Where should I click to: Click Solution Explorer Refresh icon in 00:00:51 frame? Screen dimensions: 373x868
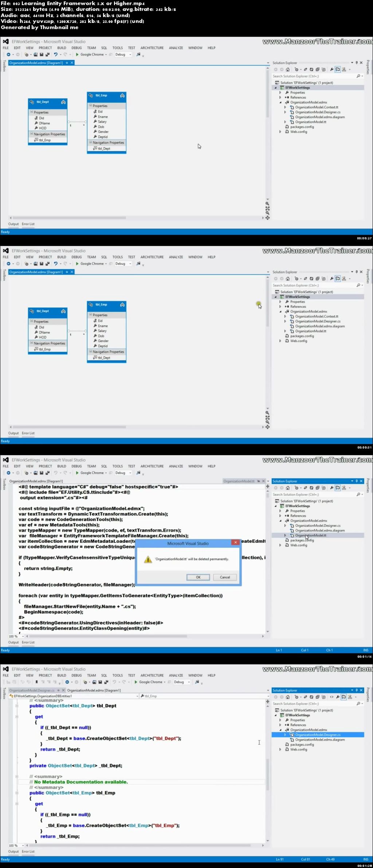(x=311, y=279)
